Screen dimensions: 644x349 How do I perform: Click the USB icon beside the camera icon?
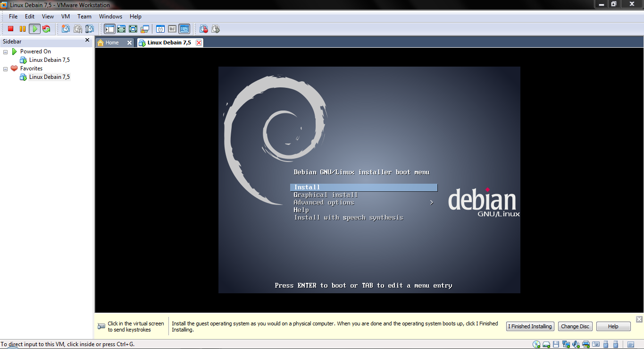(x=606, y=344)
